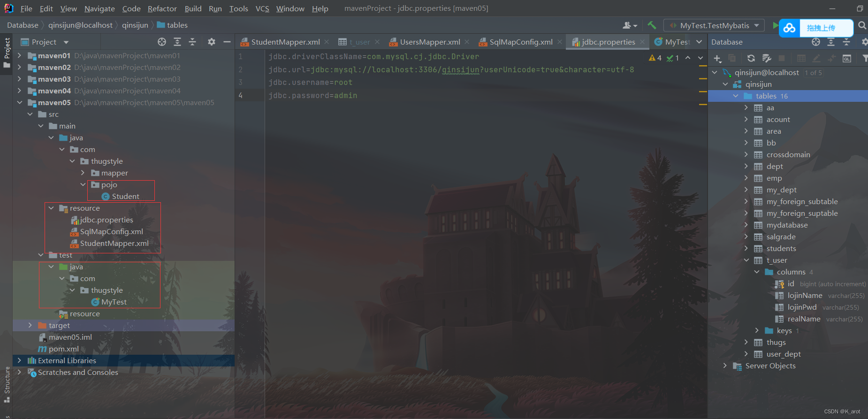Click the 拖拽上传 upload button
This screenshot has width=868, height=419.
tap(821, 28)
